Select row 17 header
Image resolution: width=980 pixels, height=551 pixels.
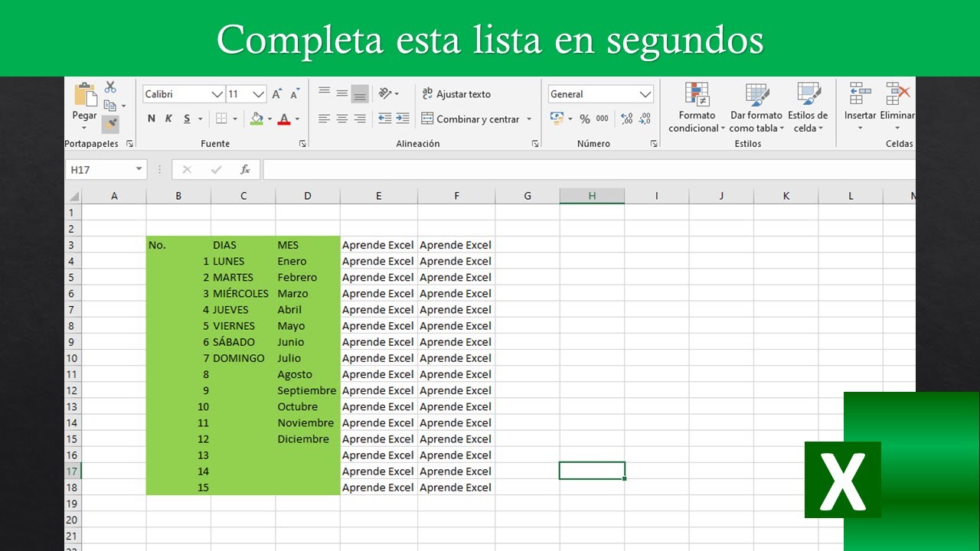(x=73, y=471)
